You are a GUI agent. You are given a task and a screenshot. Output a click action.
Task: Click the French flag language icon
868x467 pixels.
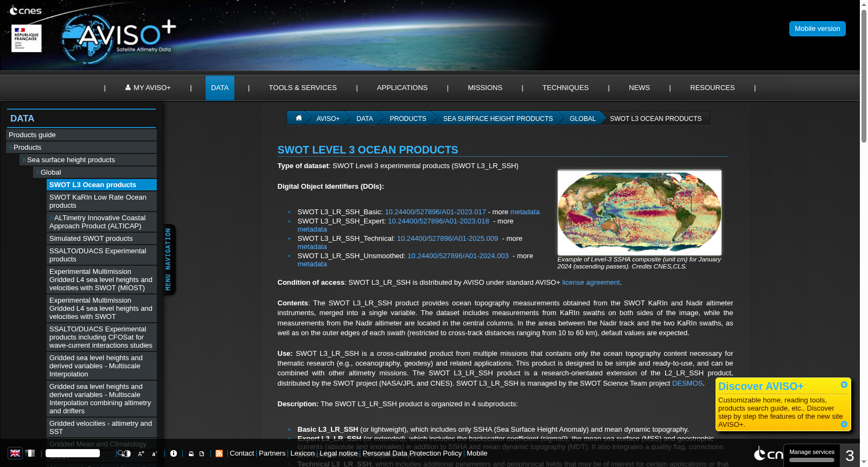30,453
